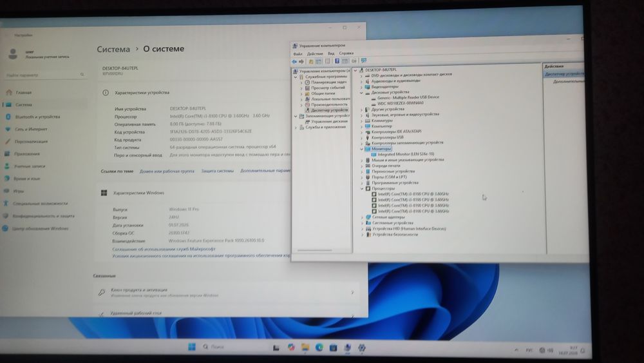Open Действие menu in Computer Management
This screenshot has height=363, width=644.
[315, 54]
